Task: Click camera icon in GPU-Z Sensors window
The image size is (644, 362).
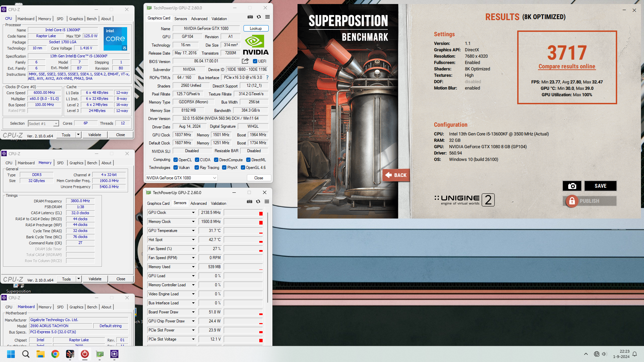Action: [250, 201]
